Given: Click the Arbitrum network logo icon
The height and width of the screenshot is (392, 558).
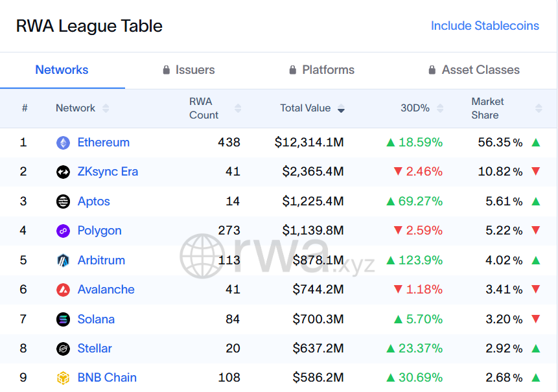Looking at the screenshot, I should click(63, 260).
